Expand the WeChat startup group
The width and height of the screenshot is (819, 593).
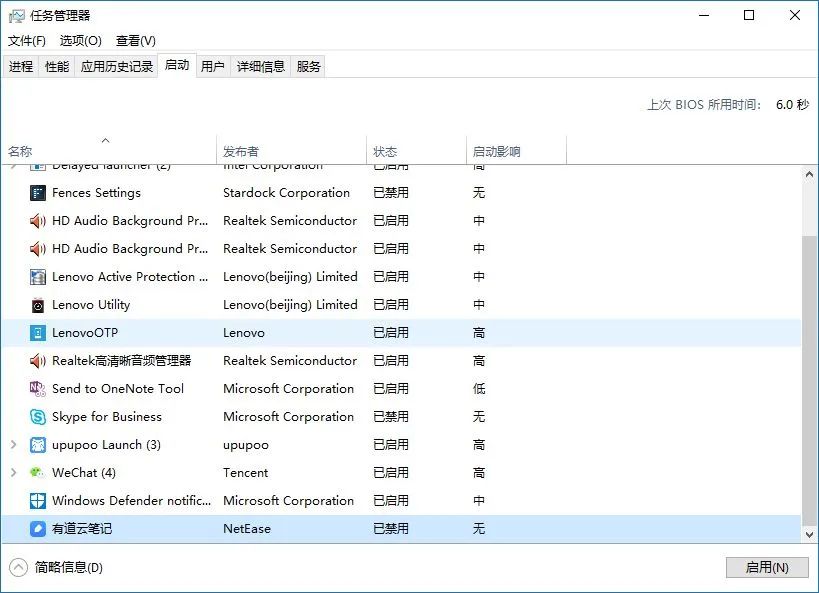pos(13,473)
